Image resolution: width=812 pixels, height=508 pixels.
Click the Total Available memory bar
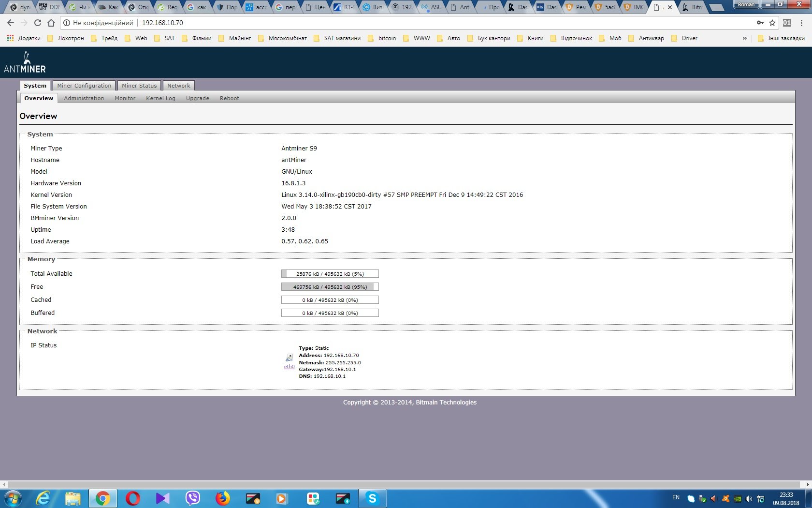[x=330, y=274]
